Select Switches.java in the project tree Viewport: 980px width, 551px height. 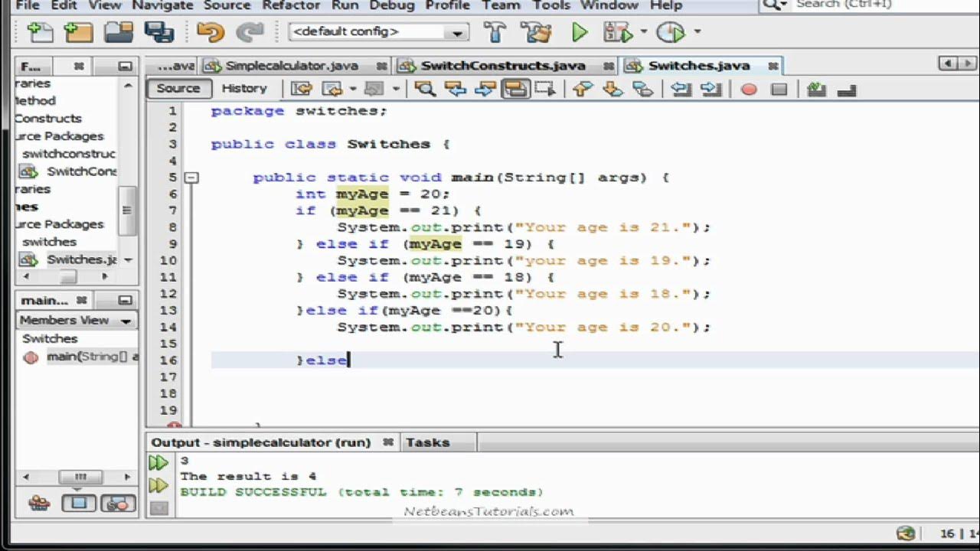[x=81, y=259]
